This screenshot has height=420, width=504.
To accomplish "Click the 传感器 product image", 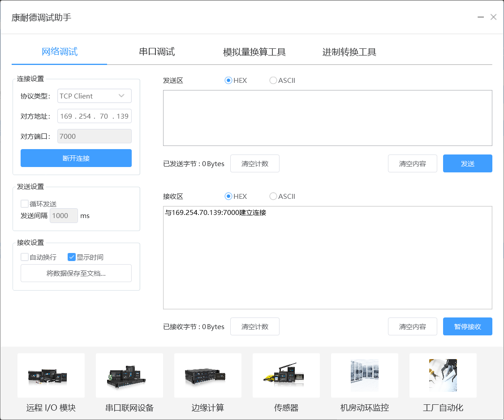I will (286, 375).
